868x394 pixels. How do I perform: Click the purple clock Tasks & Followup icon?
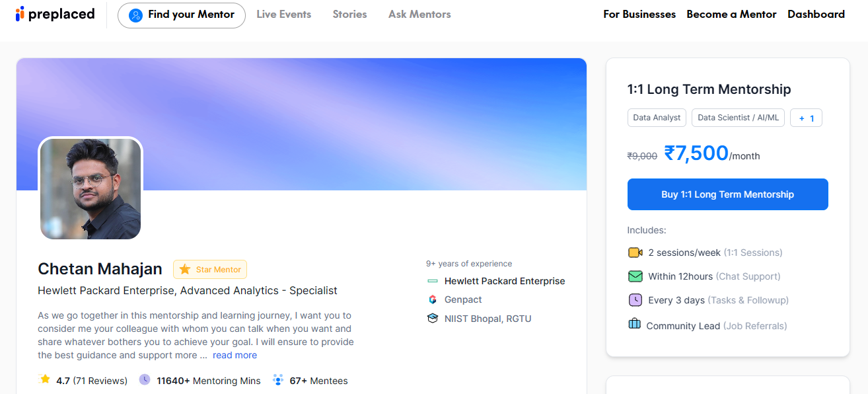[x=635, y=300]
